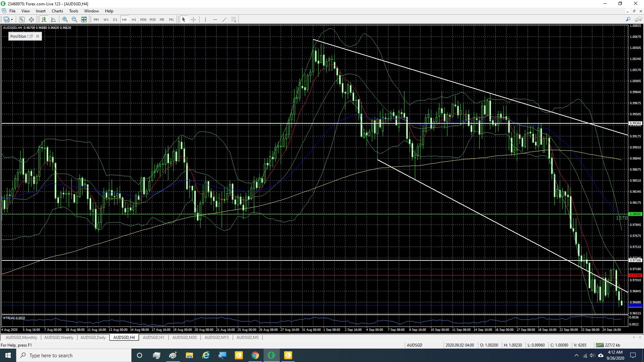Click the green 0.98000 price level label

(635, 214)
